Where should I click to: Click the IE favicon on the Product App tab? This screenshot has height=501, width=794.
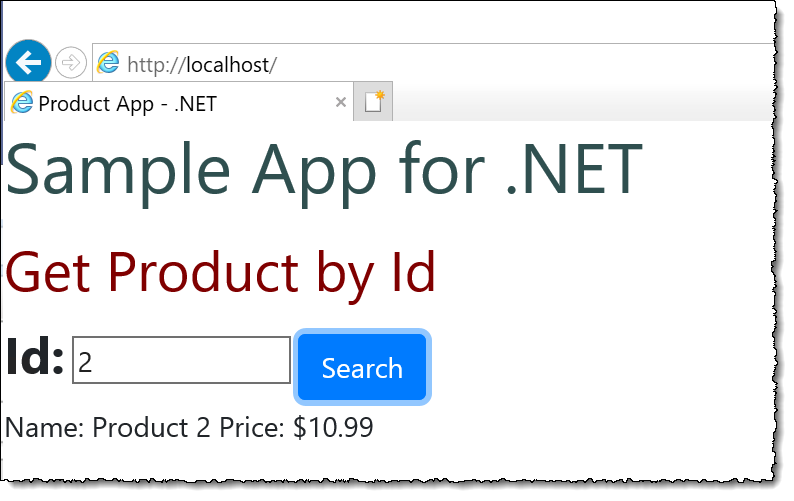[x=22, y=103]
